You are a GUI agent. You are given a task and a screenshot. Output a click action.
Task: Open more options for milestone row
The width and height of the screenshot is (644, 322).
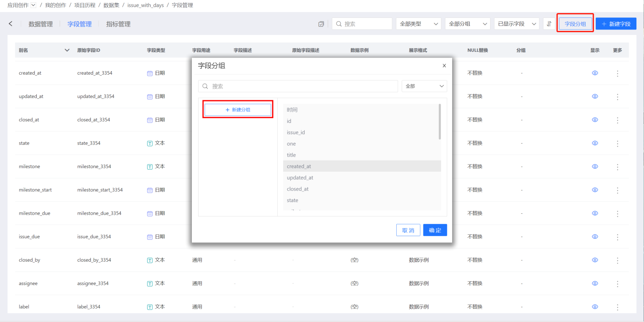(618, 167)
